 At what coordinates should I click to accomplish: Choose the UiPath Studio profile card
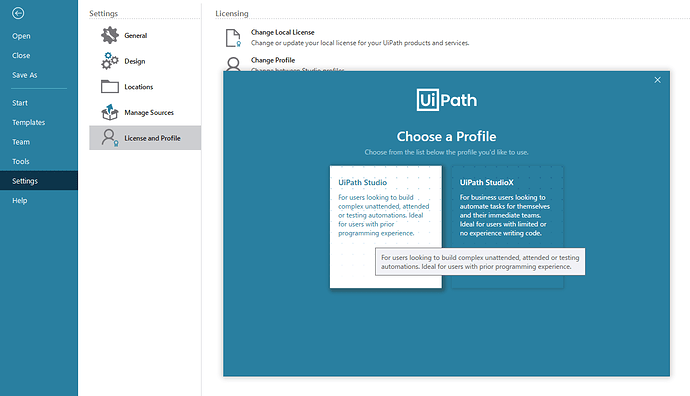(x=385, y=227)
